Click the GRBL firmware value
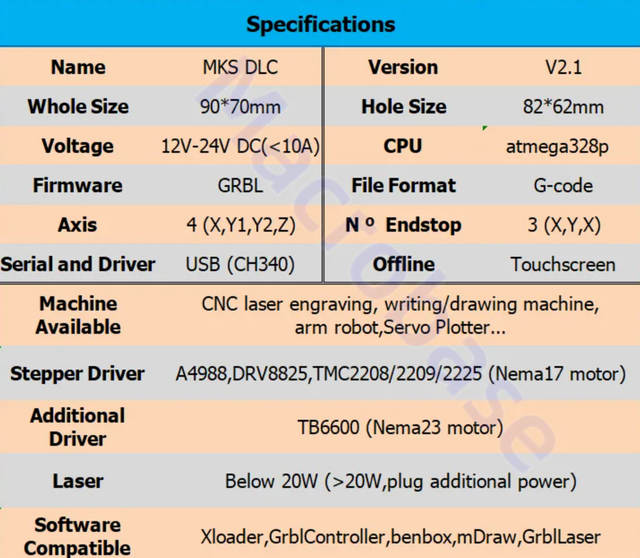The height and width of the screenshot is (558, 640). click(x=240, y=186)
